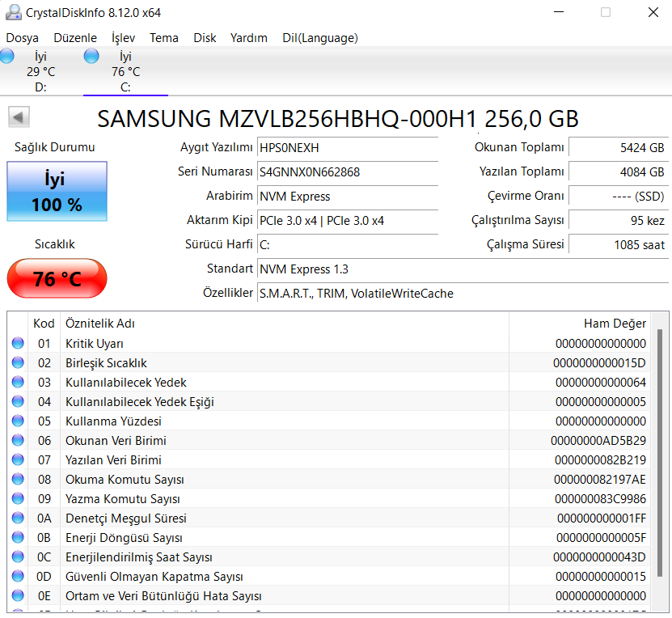
Task: Click the status orb for Kullanılabilecek Yedek row 03
Action: pyautogui.click(x=18, y=382)
